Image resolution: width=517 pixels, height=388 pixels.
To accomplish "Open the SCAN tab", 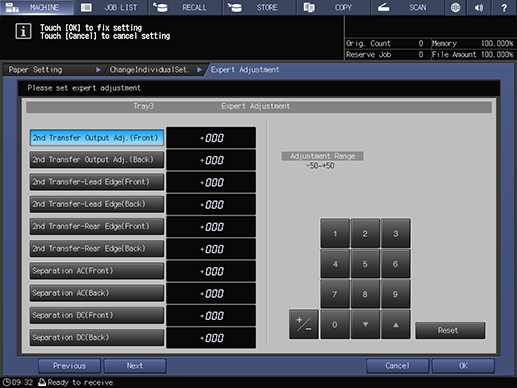I will pos(407,7).
